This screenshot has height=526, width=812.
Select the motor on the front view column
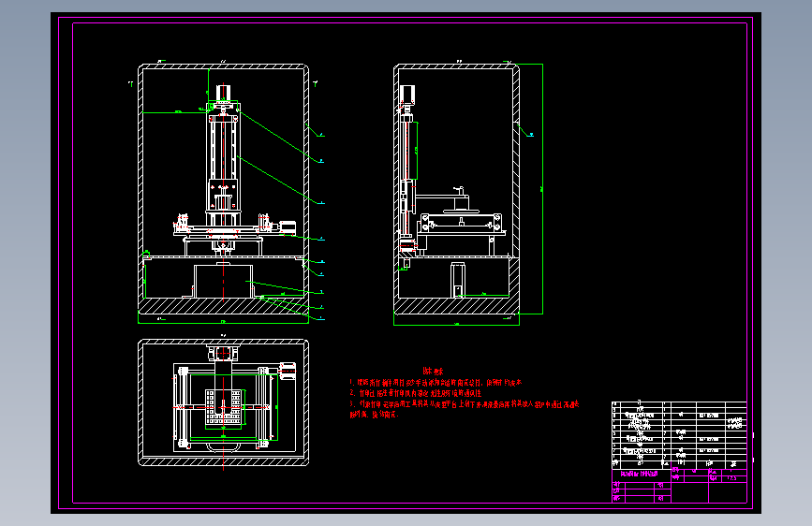[x=223, y=94]
